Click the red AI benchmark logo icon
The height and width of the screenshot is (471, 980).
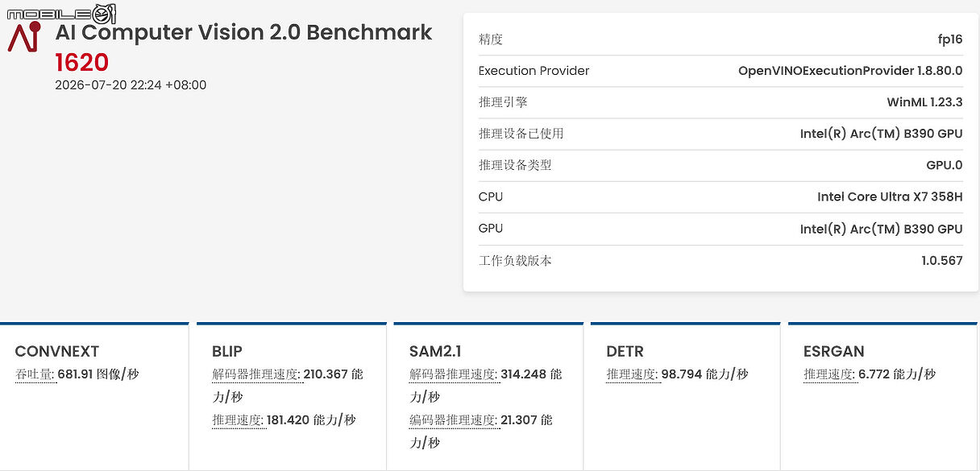coord(23,37)
